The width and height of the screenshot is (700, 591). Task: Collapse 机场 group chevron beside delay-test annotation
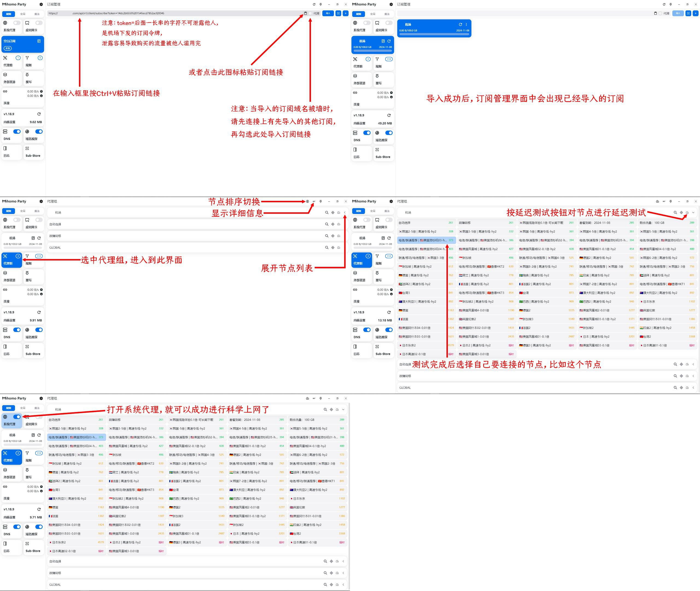click(x=693, y=212)
